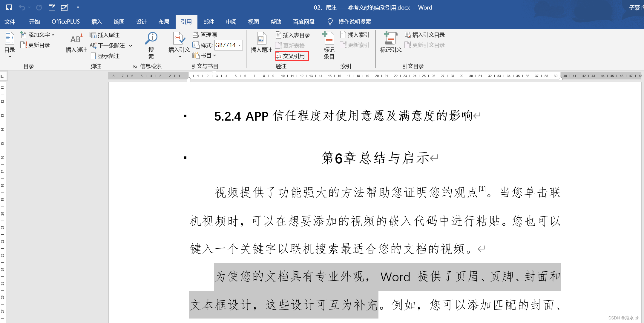The height and width of the screenshot is (323, 644).
Task: Switch to the 视图 tab
Action: 253,22
